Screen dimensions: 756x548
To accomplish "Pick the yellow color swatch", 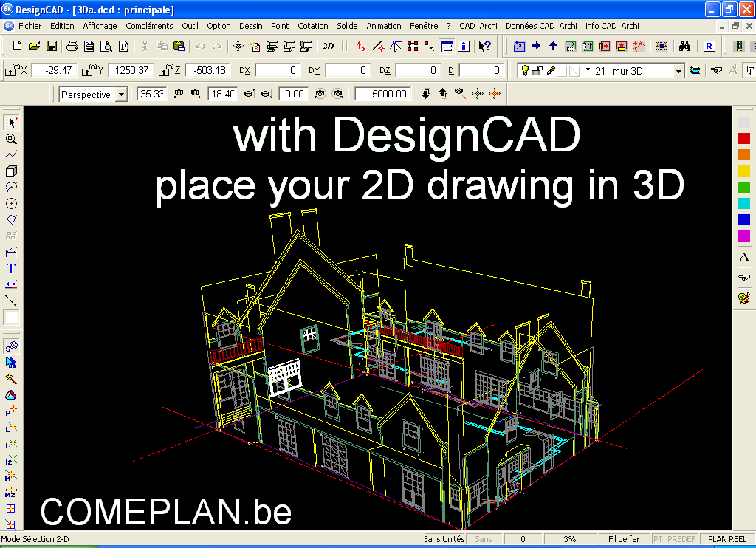I will point(744,171).
